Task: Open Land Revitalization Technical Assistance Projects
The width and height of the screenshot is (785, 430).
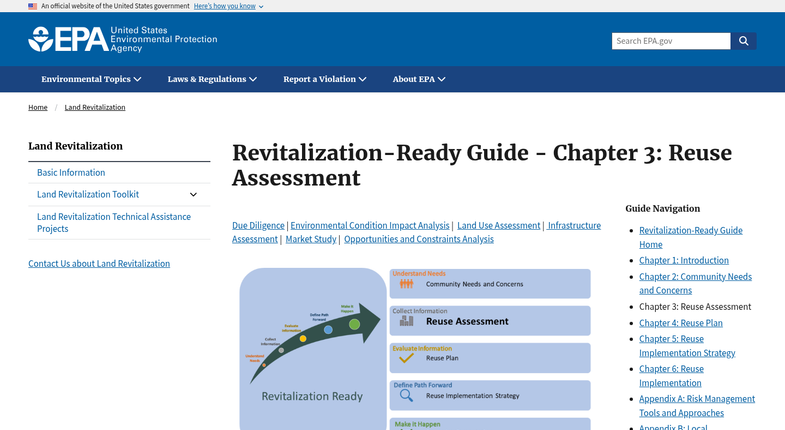Action: pos(114,223)
